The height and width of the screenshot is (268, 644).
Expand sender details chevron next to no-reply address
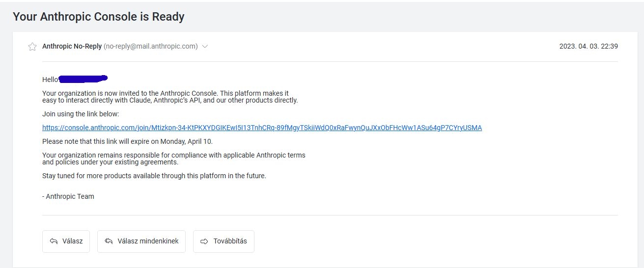pos(205,47)
